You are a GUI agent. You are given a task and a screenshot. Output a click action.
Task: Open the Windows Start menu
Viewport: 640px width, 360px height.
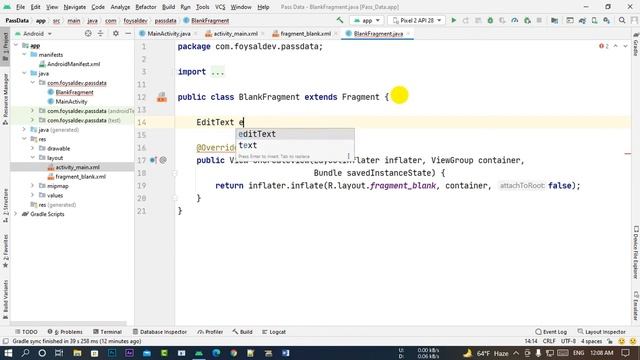pos(8,353)
